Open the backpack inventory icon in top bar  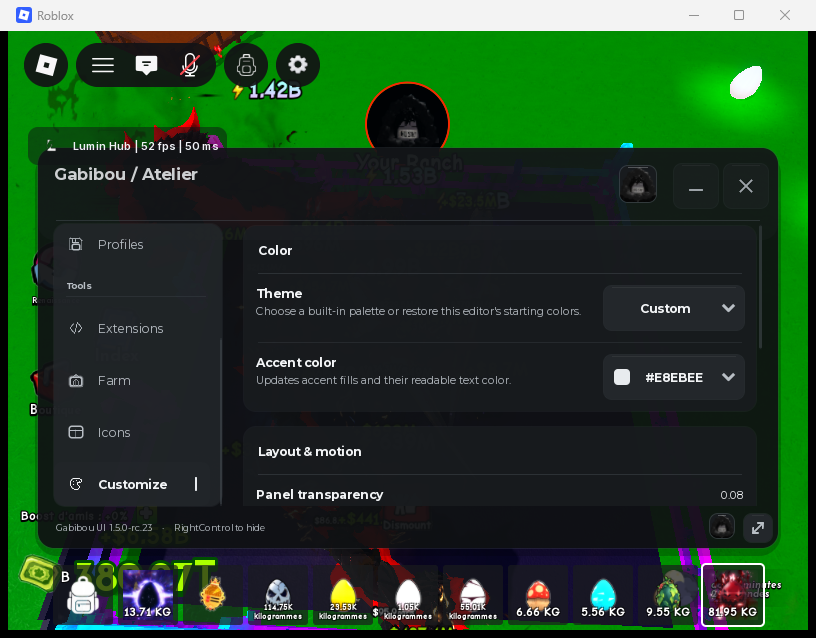point(246,65)
